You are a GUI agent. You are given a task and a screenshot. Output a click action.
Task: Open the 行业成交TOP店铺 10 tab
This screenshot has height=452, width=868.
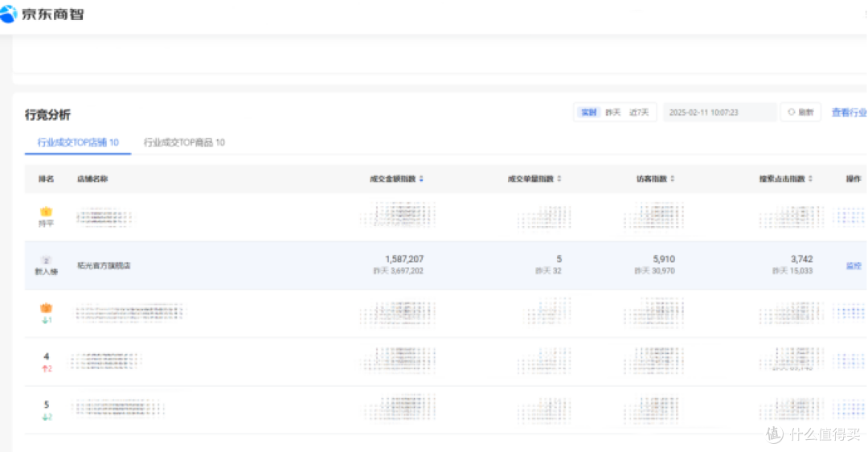click(x=78, y=142)
